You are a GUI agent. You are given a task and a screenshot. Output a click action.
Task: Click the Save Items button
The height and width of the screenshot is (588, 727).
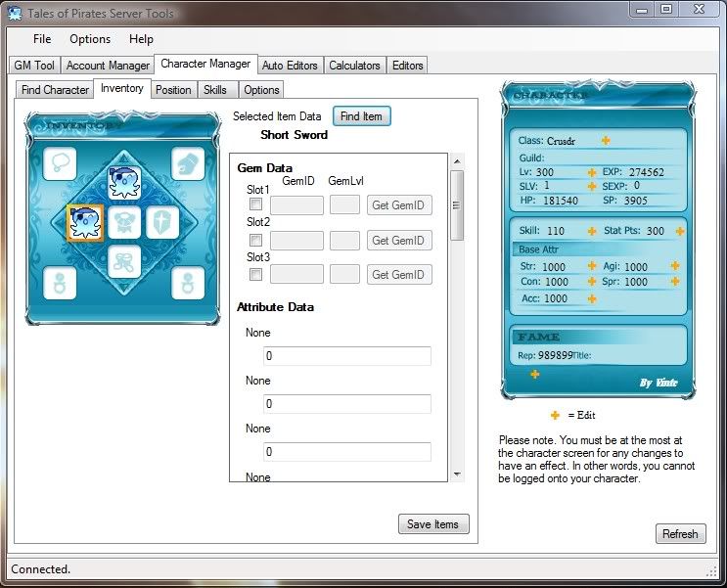click(433, 524)
